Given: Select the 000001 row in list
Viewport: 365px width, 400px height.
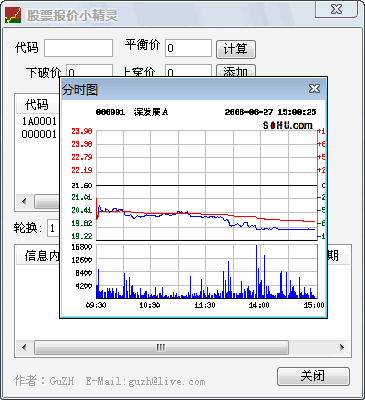Looking at the screenshot, I should (x=39, y=134).
